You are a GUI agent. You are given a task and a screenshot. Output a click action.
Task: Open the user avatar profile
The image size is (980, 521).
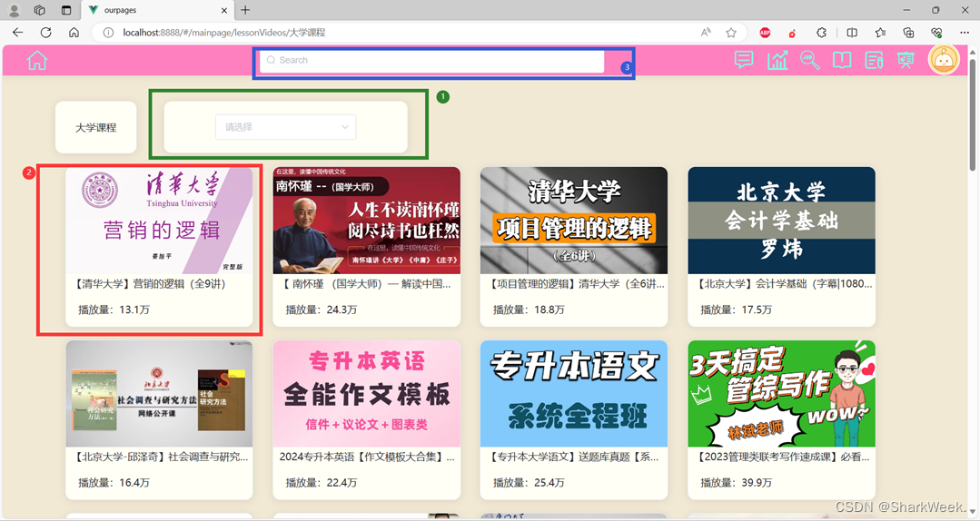click(944, 60)
